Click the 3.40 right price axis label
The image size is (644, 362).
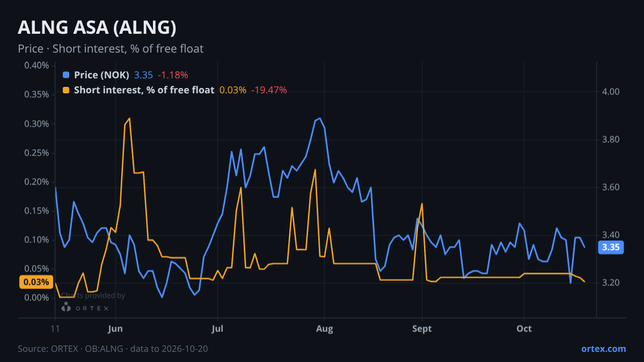click(x=611, y=235)
